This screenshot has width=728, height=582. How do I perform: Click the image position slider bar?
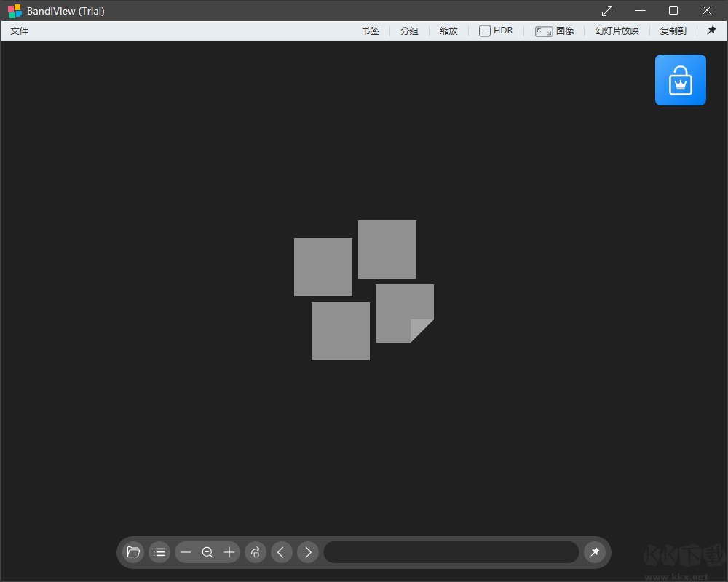tap(451, 552)
